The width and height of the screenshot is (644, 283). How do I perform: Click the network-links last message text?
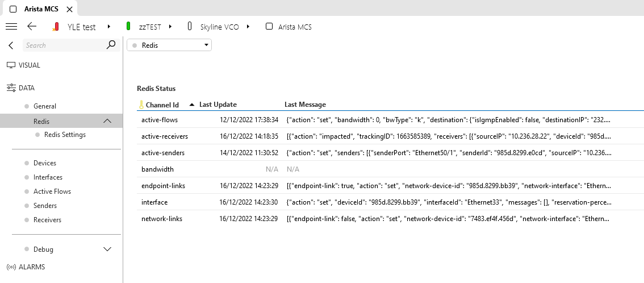click(x=449, y=219)
